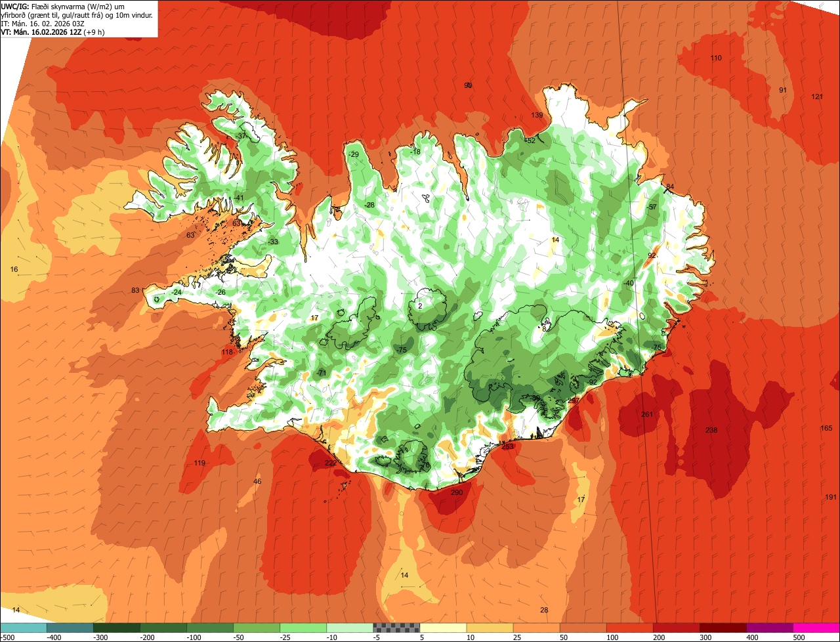Image resolution: width=840 pixels, height=642 pixels.
Task: Click the yellow 10 to 25 legend swatch
Action: coord(490,628)
